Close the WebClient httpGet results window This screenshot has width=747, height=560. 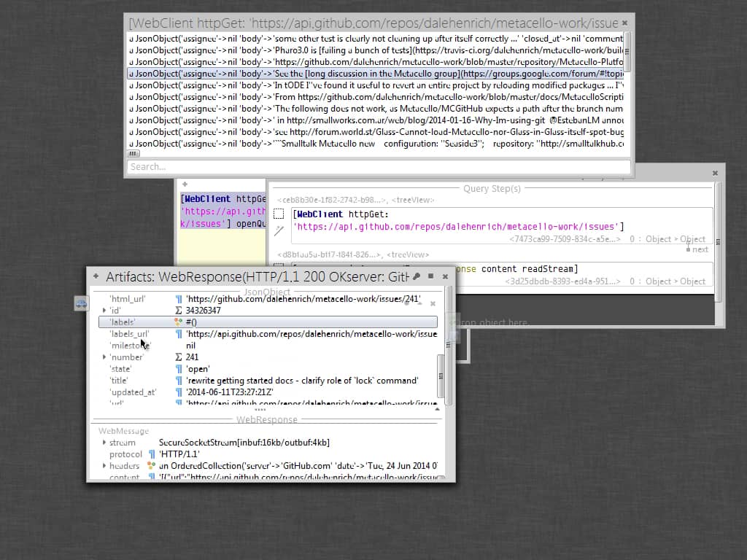point(624,23)
